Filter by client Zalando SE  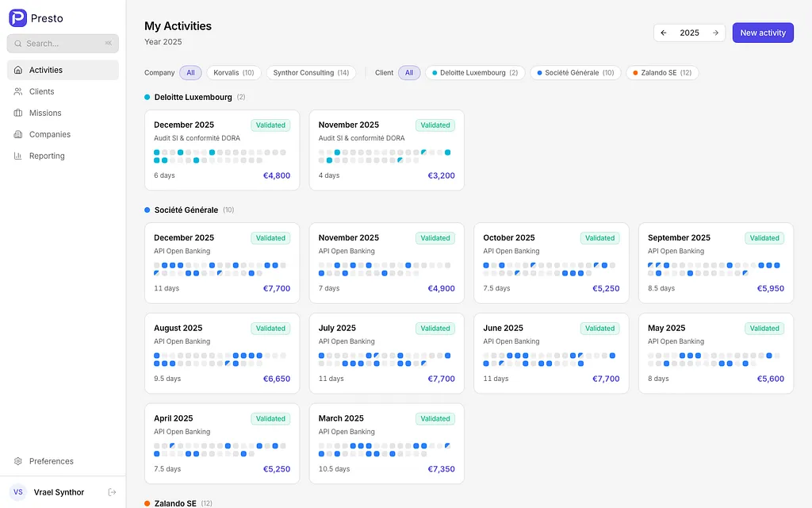coord(662,72)
